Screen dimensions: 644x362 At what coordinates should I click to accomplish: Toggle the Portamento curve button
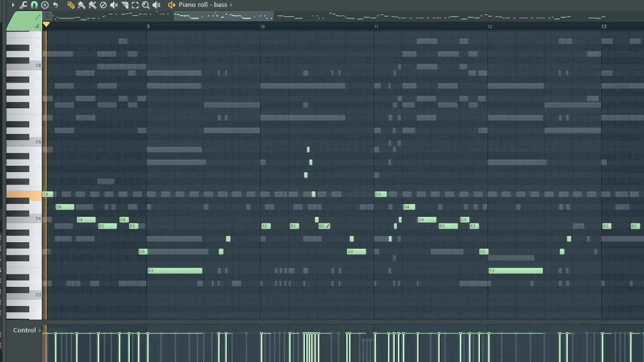coord(37,18)
